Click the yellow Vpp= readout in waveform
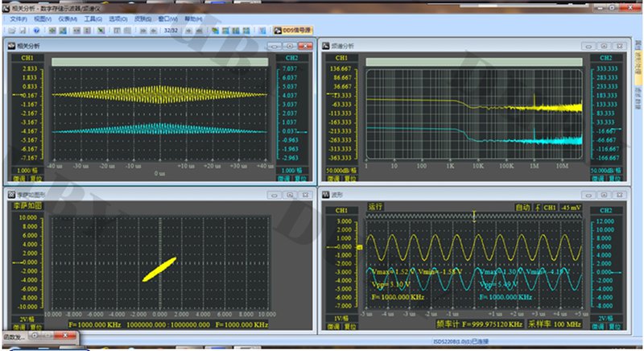Viewport: 644px width, 351px height. (390, 284)
